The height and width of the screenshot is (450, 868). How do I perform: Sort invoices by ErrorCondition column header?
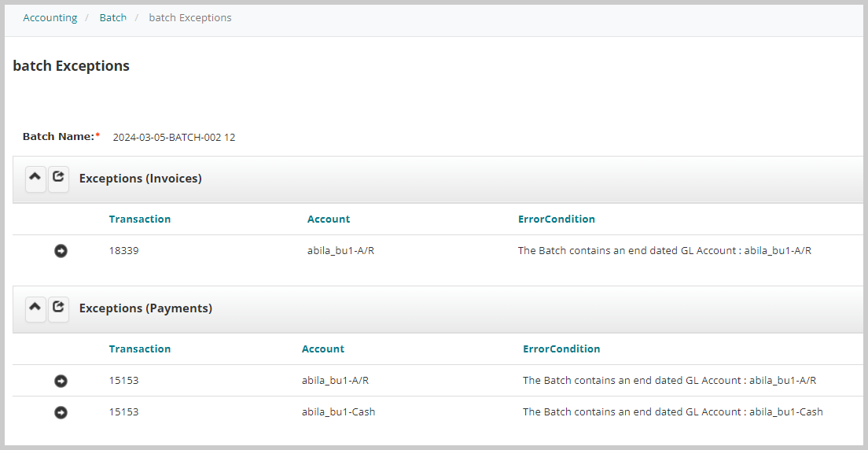tap(557, 219)
